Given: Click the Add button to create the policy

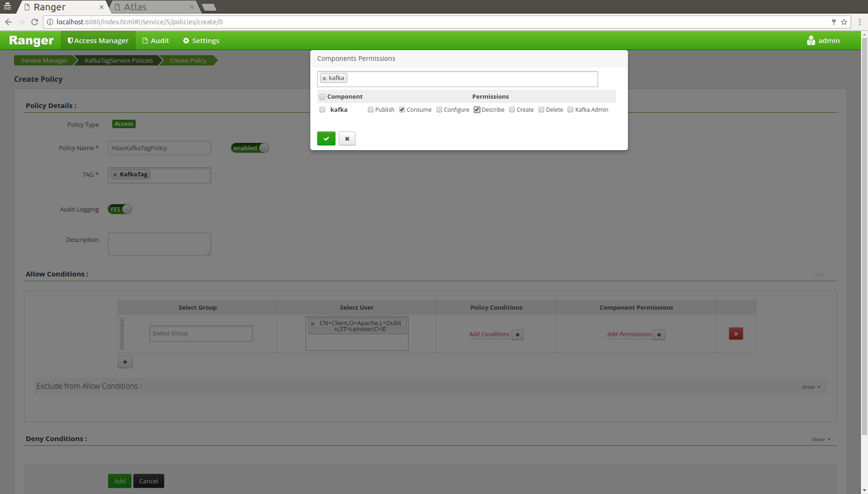Looking at the screenshot, I should [x=119, y=480].
